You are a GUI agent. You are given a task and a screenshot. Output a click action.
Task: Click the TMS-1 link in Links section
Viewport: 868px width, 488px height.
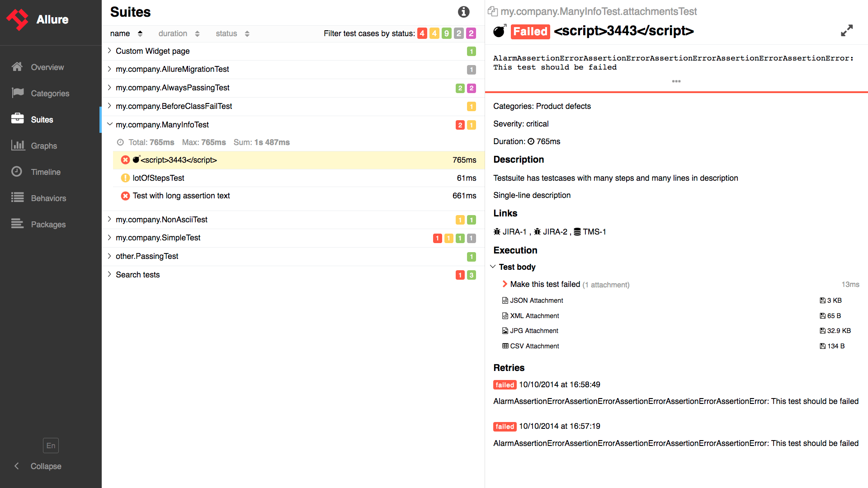point(595,231)
